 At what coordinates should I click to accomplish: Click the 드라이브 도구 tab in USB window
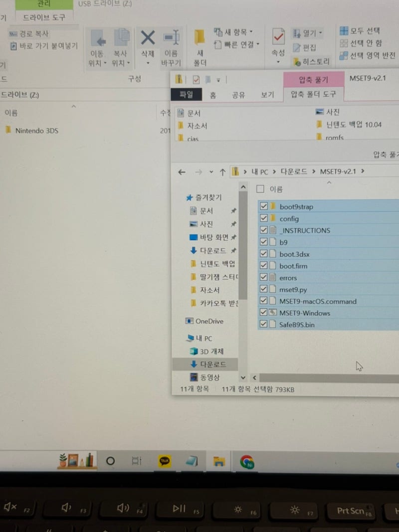44,17
